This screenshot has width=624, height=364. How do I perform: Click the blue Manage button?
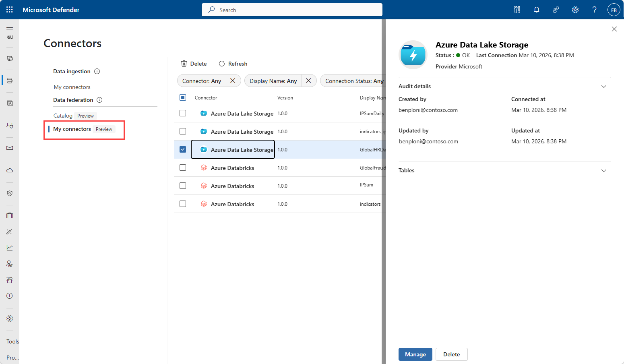coord(415,354)
